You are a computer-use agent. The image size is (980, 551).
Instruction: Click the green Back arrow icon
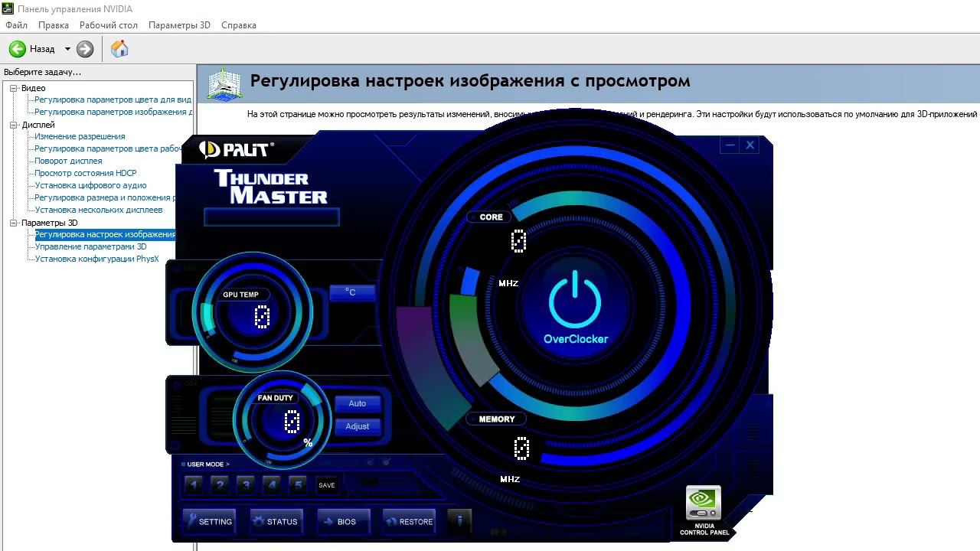point(18,49)
